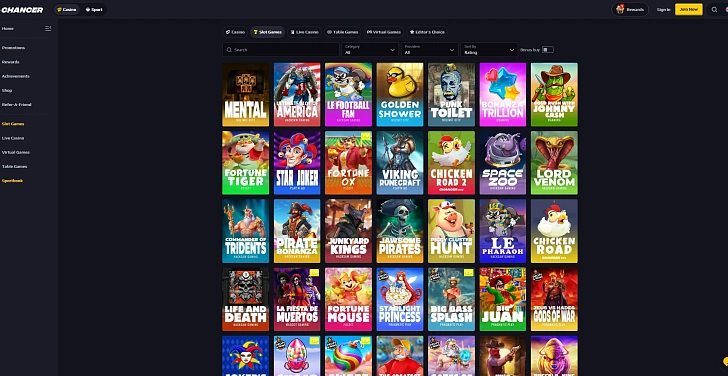Open the Le Pharaoh game tile

(x=503, y=231)
